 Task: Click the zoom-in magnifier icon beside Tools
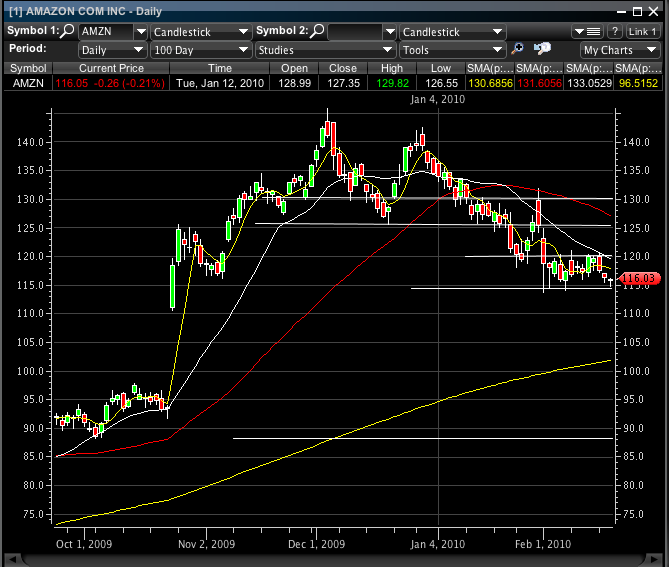coord(517,49)
